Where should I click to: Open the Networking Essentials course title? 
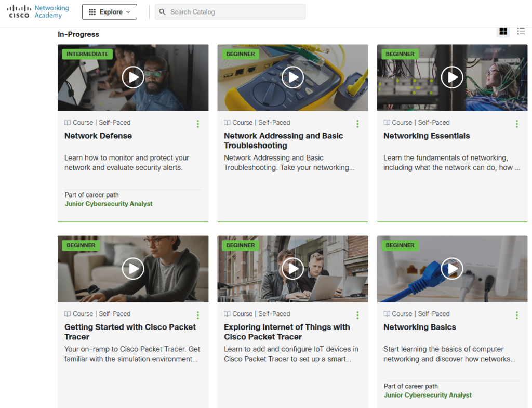(427, 136)
